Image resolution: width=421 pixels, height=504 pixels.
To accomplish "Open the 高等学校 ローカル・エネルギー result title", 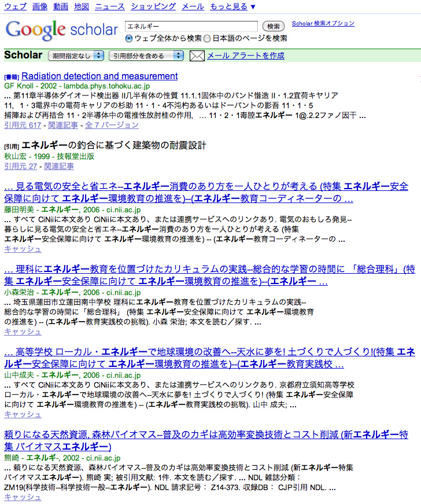I will (x=210, y=358).
